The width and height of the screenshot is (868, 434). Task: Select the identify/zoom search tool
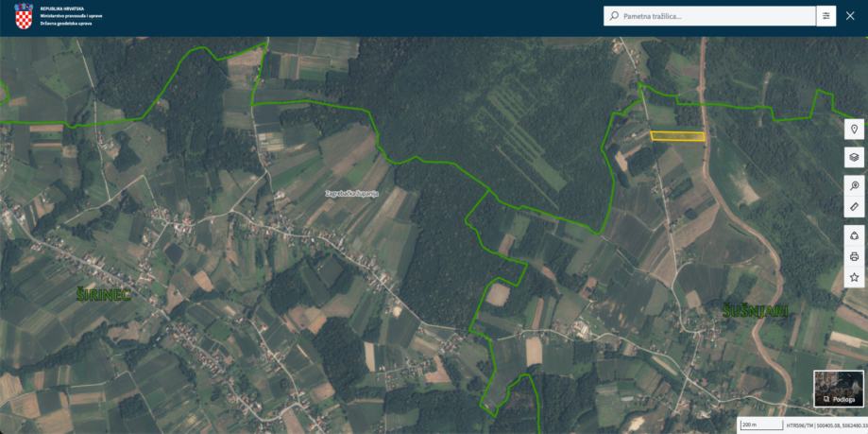(854, 185)
